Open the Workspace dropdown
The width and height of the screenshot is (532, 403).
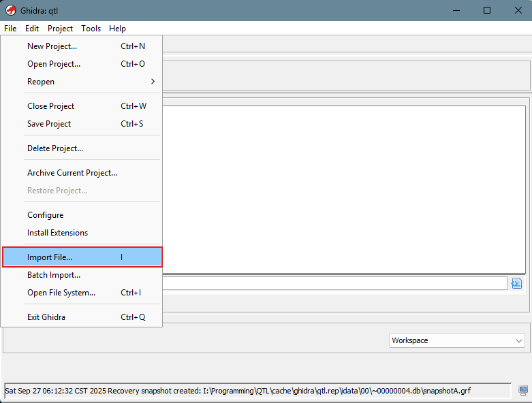457,340
